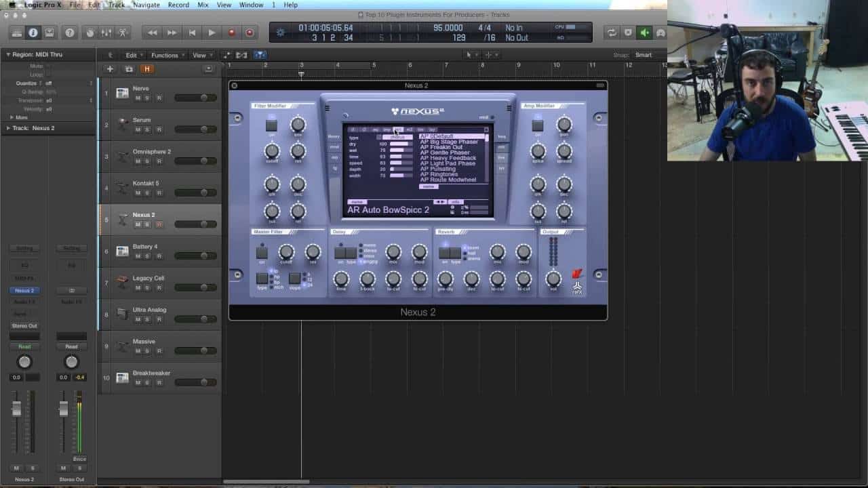Select the Legacy Cell track icon
868x488 pixels.
pos(122,282)
